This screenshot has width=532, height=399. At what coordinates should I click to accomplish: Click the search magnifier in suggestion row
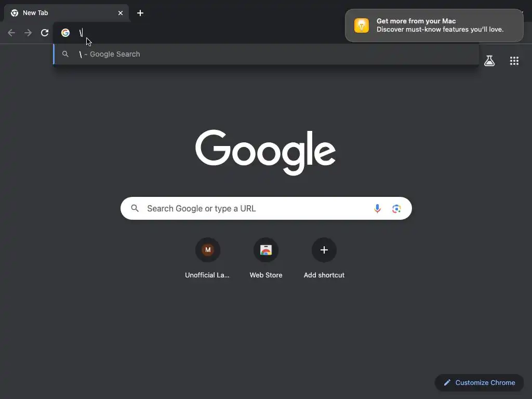[65, 54]
